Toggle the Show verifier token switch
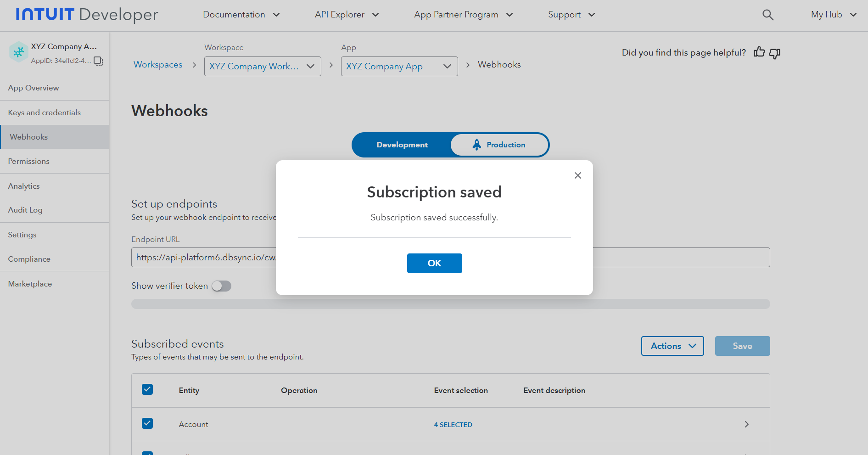This screenshot has height=455, width=868. pyautogui.click(x=221, y=286)
